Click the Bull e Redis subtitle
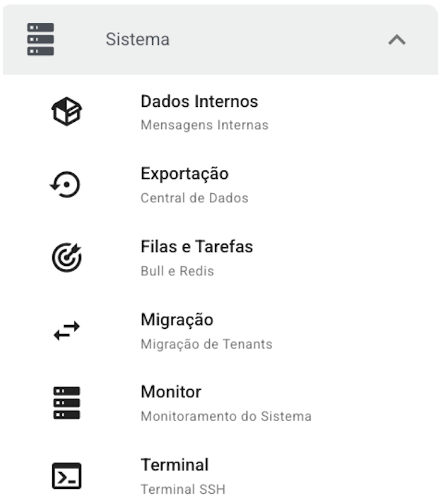This screenshot has height=504, width=440. coord(177,271)
